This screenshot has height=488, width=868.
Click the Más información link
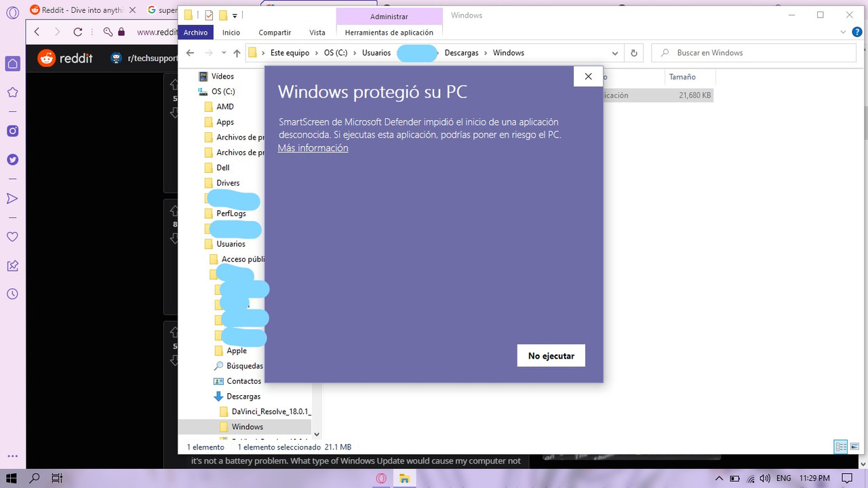313,148
